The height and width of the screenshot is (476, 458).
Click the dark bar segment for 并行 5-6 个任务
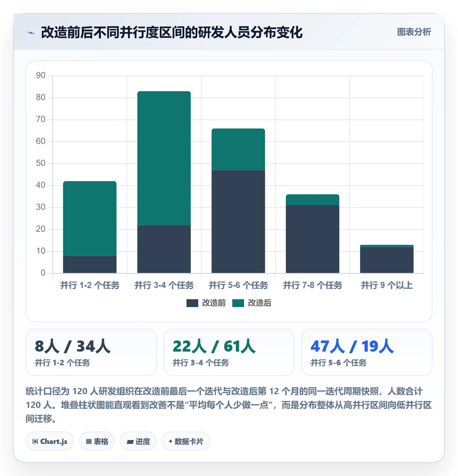238,222
